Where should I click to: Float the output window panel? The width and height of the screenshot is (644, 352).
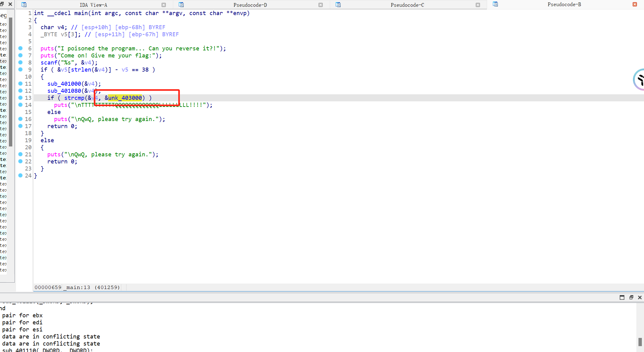pos(631,297)
